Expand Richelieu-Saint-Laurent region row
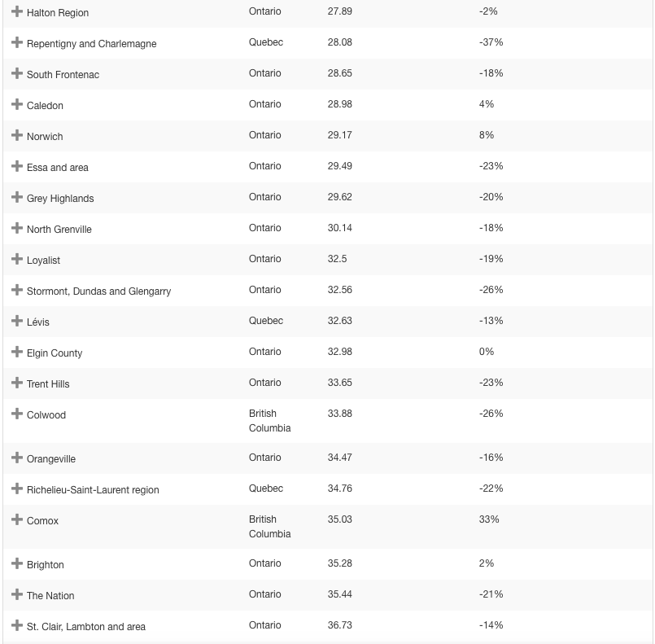Image resolution: width=655 pixels, height=644 pixels. [17, 488]
